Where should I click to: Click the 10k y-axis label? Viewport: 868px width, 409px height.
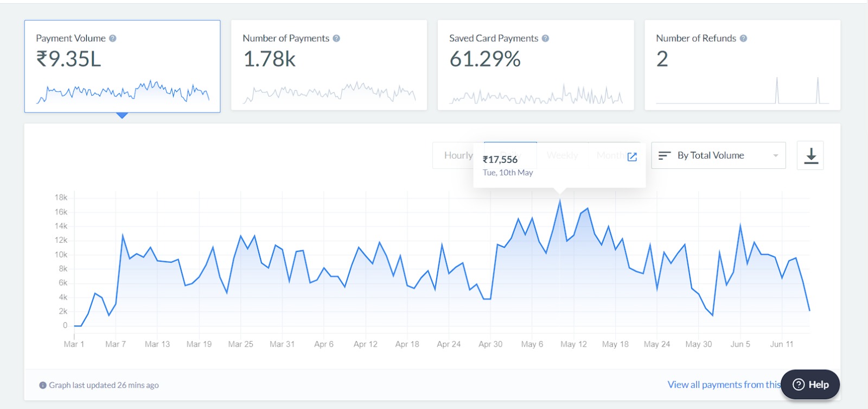(x=61, y=255)
